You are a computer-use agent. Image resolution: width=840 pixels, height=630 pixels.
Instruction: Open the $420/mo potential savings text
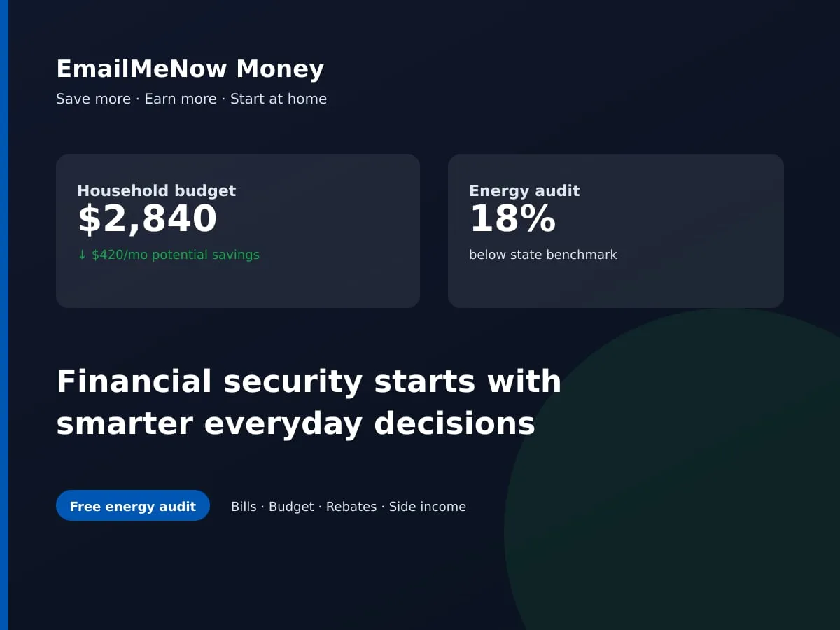point(176,255)
